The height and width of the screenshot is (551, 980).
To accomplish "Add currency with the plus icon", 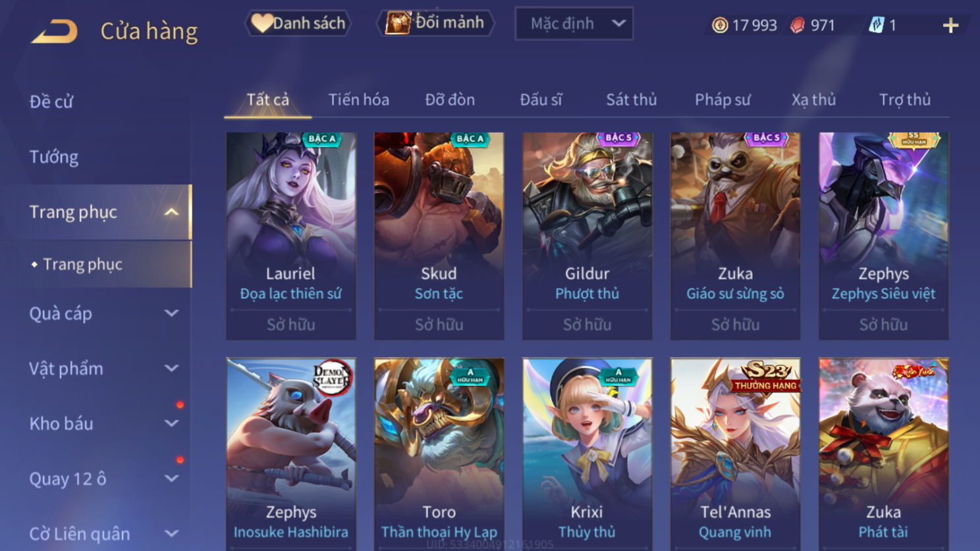I will [x=950, y=26].
